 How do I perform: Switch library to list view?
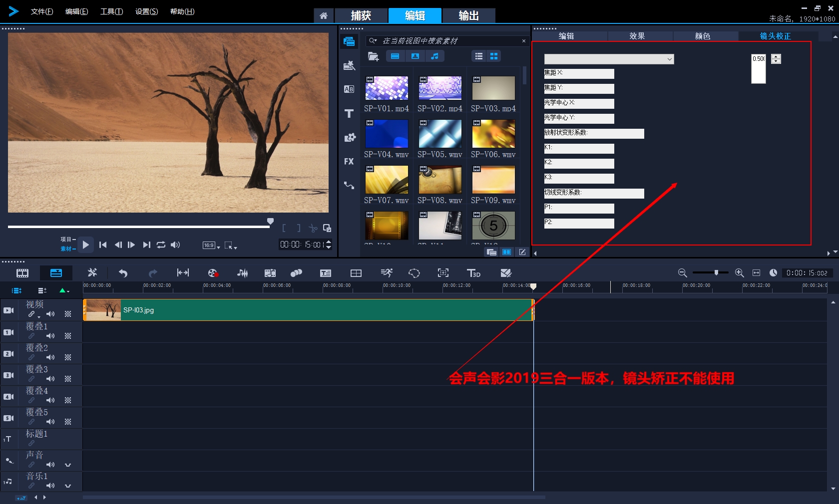pyautogui.click(x=479, y=56)
